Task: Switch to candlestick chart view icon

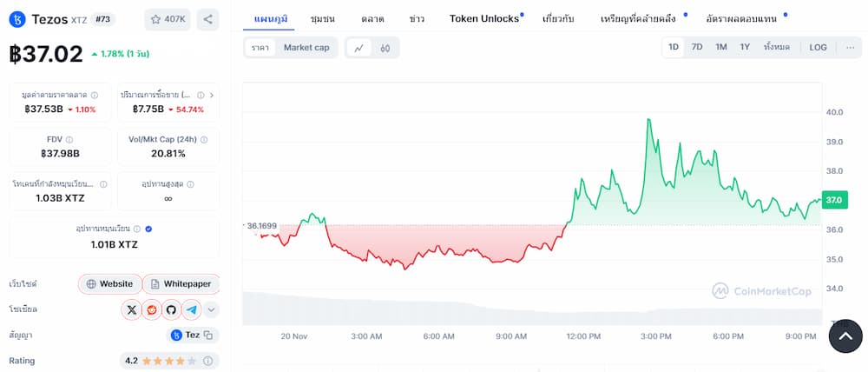Action: (x=385, y=48)
